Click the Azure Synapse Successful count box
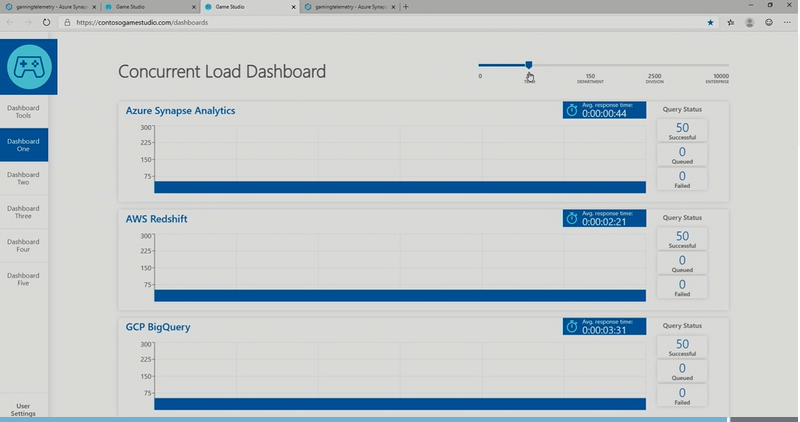 coord(682,130)
